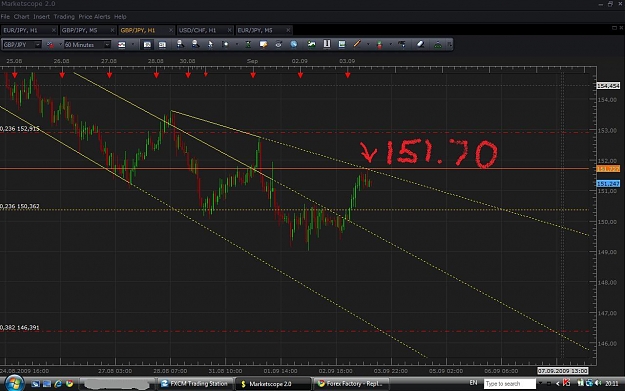This screenshot has height=391, width=625.
Task: Close the USD/CHF, H1 tab
Action: [x=230, y=30]
